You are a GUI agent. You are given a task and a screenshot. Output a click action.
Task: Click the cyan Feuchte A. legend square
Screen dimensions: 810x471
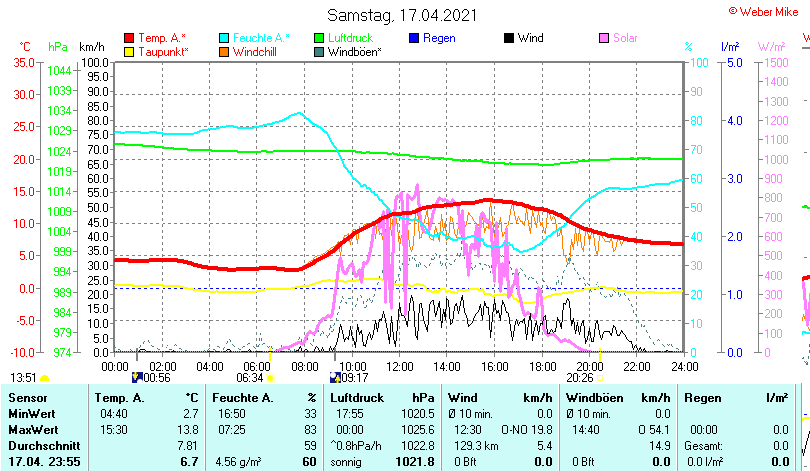tap(224, 38)
